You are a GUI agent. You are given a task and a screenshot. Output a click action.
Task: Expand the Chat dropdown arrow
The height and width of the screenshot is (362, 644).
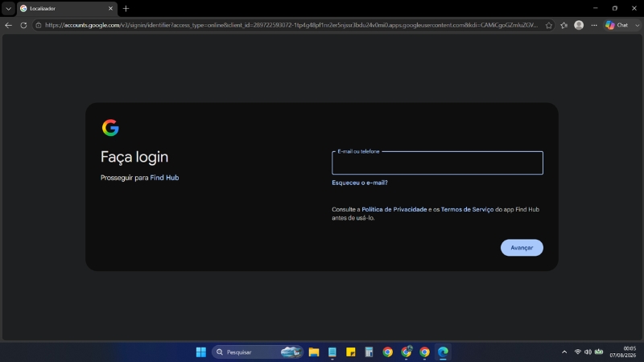point(637,25)
